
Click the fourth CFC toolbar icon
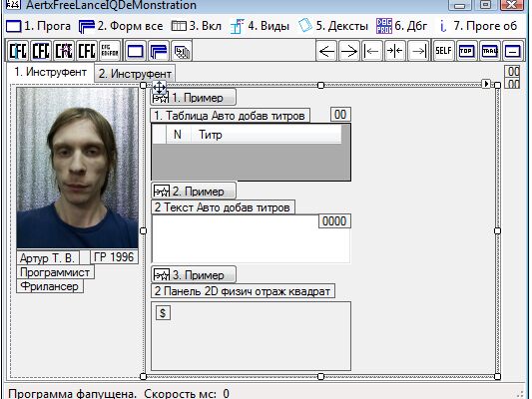(x=87, y=51)
